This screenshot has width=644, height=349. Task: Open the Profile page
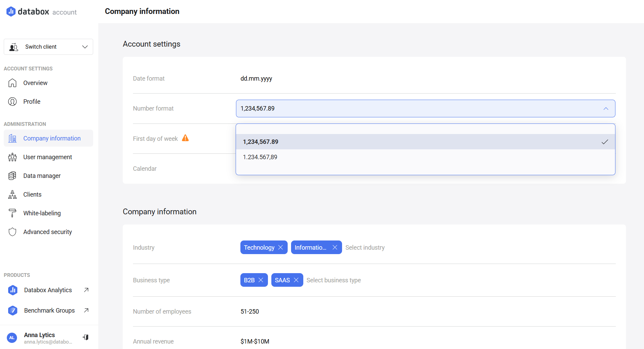(32, 102)
